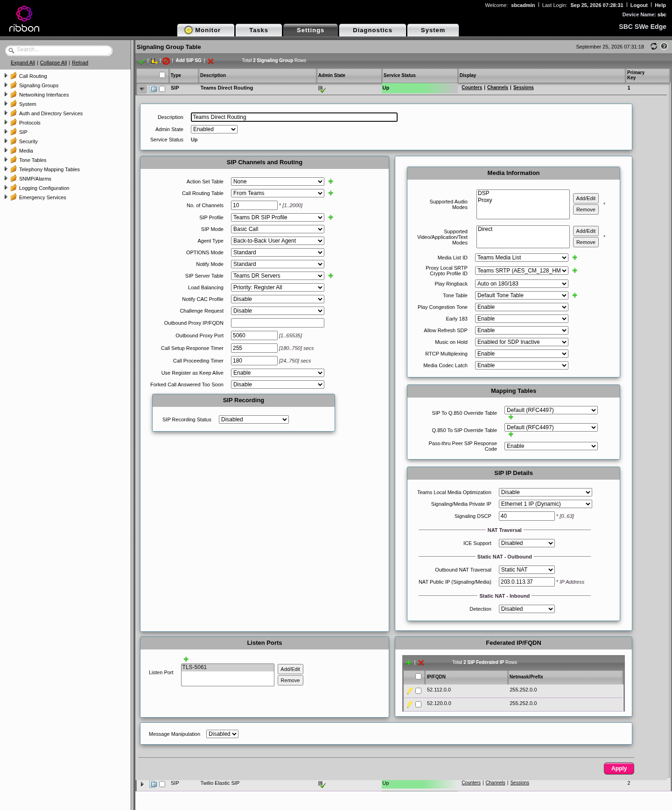Click plus icon next to Call Routing Table

pos(330,193)
